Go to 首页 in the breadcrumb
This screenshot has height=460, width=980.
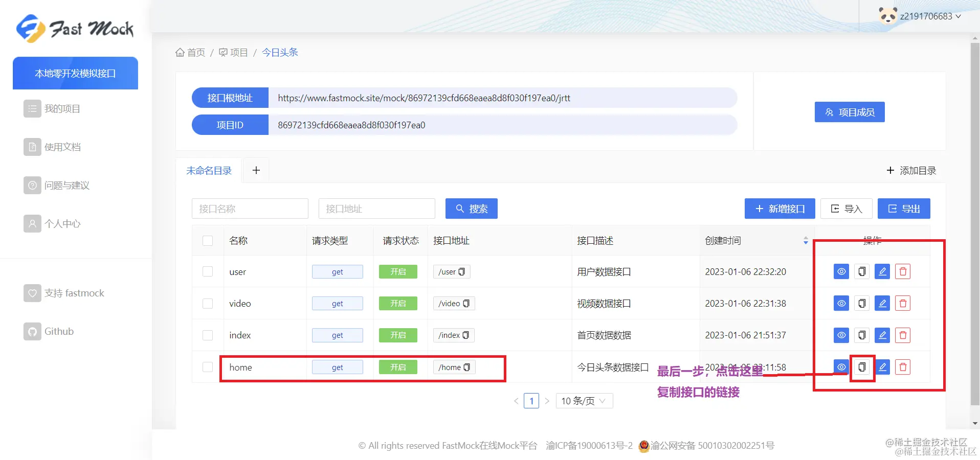pos(190,53)
